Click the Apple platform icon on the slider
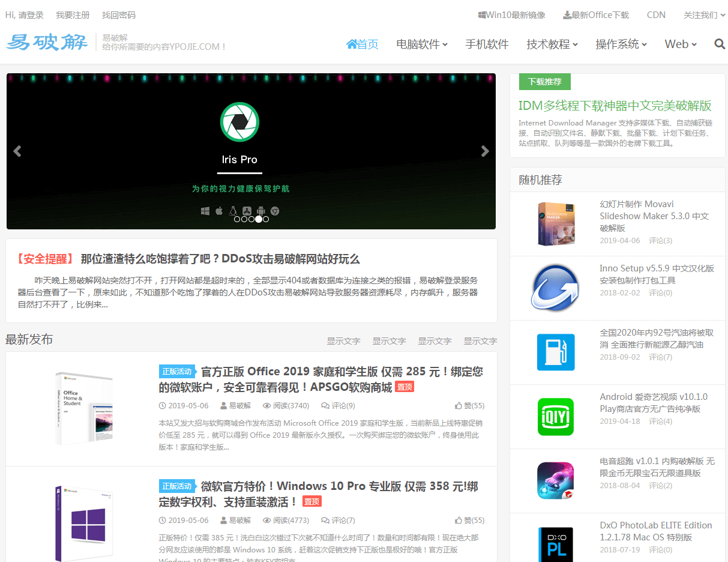 (218, 210)
